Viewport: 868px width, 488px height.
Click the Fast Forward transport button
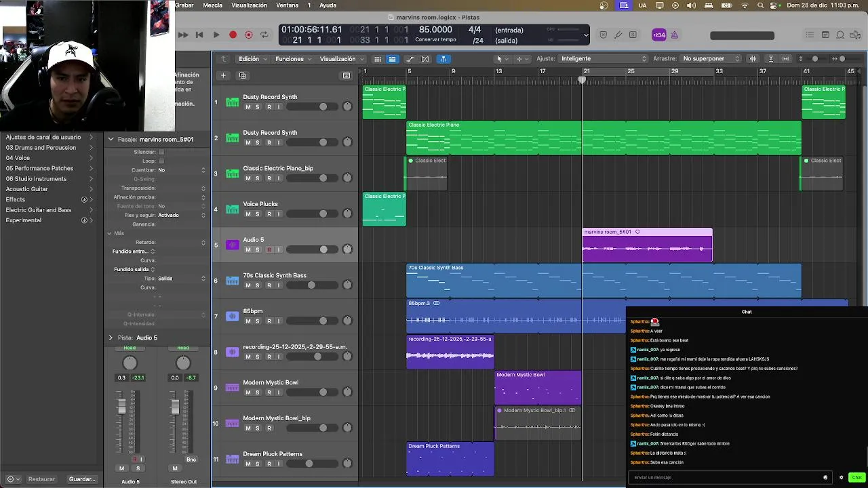point(183,35)
